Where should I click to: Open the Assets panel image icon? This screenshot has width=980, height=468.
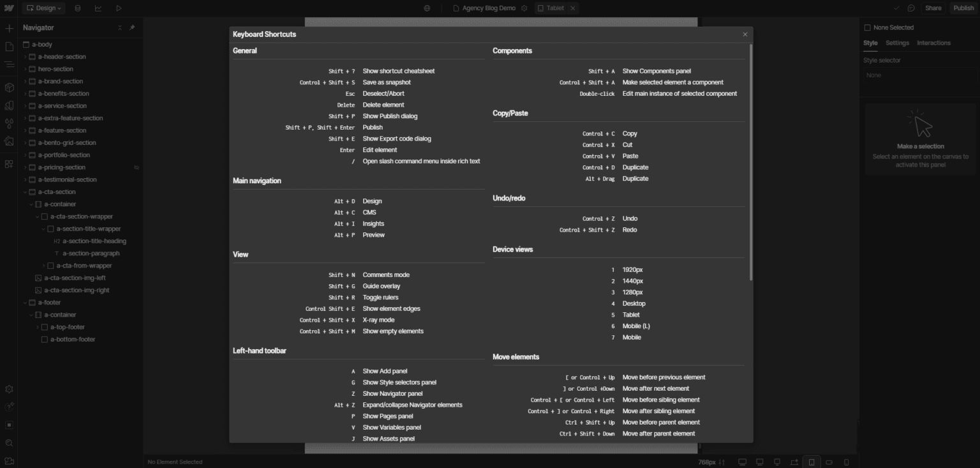[x=9, y=141]
